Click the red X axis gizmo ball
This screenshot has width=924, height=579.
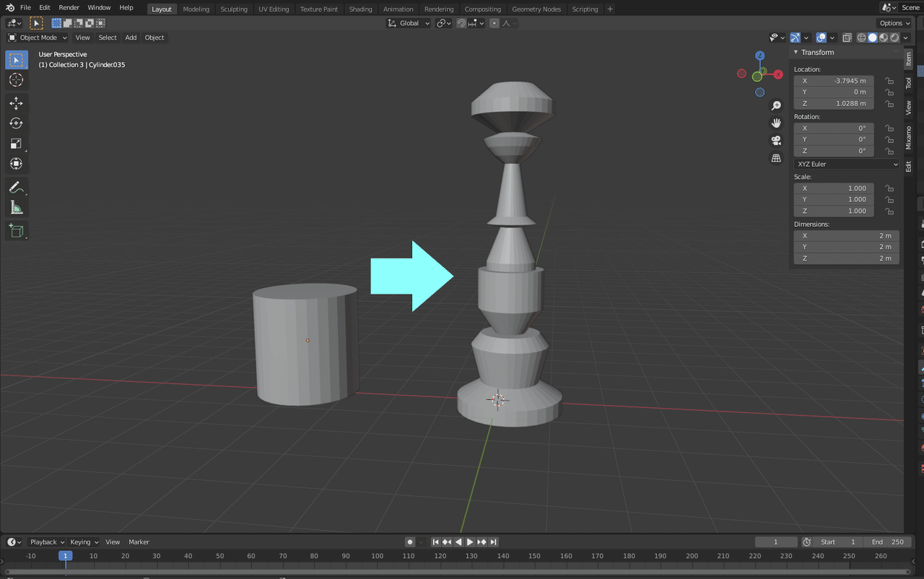[x=778, y=74]
